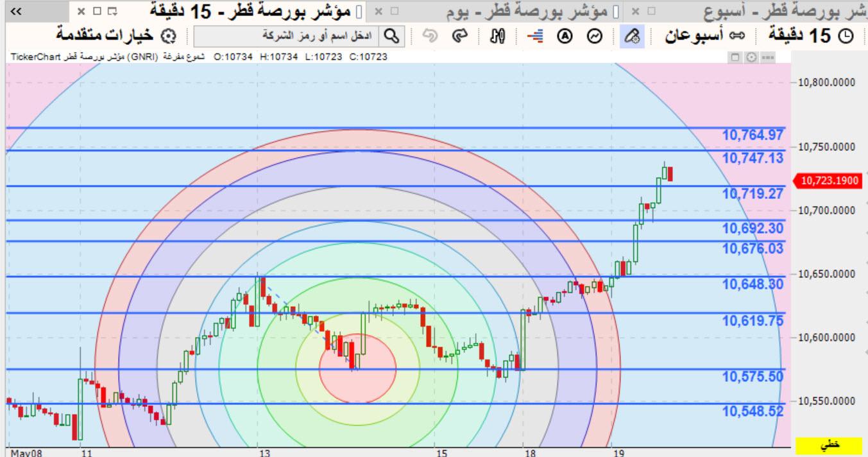Click the circled letter A icon

click(x=566, y=36)
